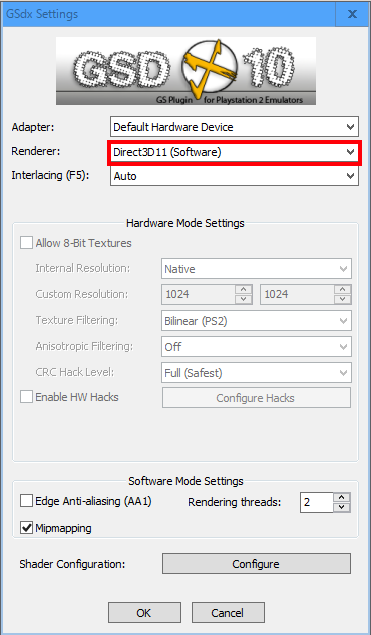Click the Rendering threads label
The width and height of the screenshot is (371, 635).
click(235, 502)
